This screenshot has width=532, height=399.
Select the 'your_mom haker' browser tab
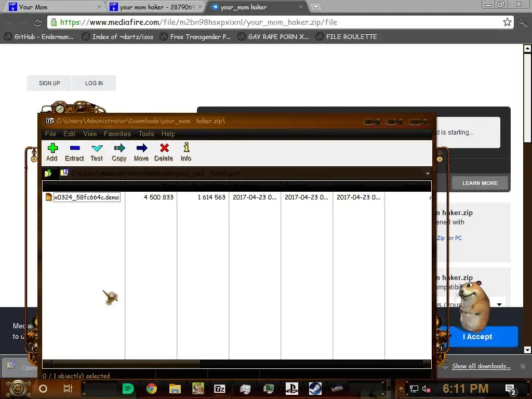(x=256, y=7)
